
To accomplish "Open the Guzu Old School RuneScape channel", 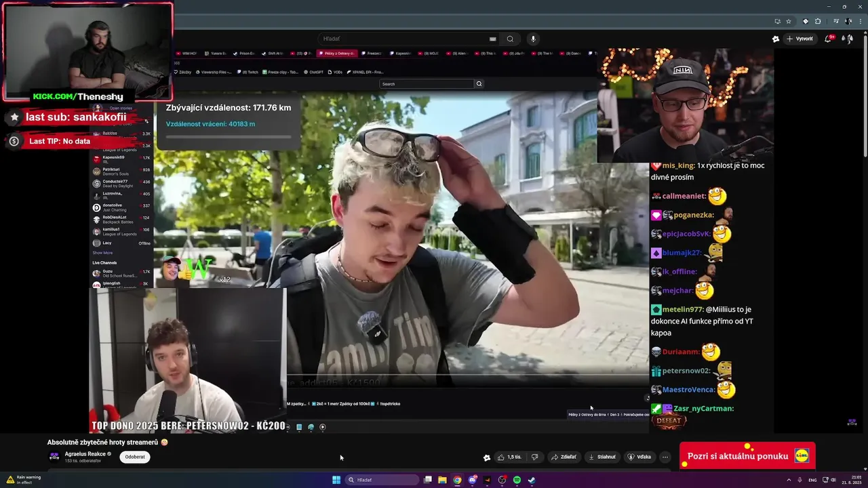I will point(121,274).
